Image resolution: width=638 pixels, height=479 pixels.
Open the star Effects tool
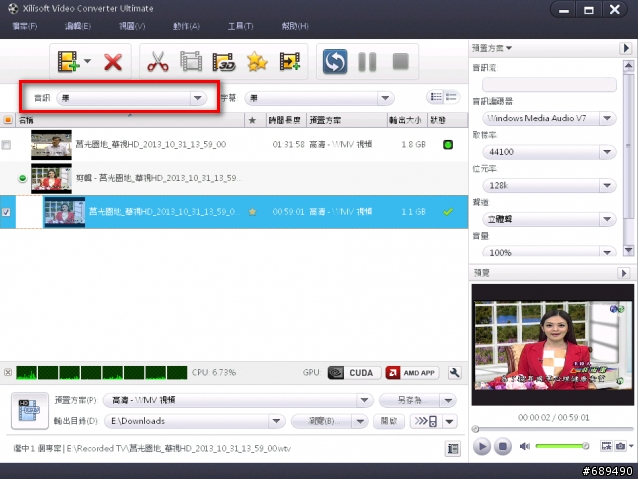point(257,62)
